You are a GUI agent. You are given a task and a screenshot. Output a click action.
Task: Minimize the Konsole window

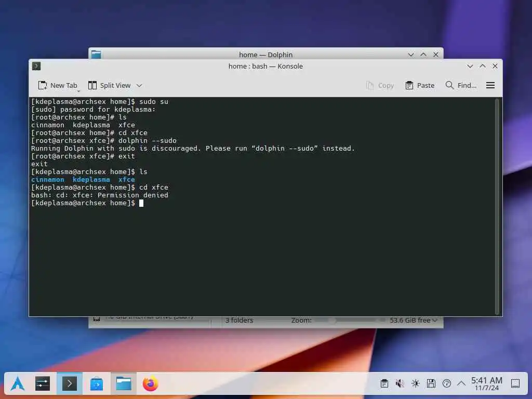tap(470, 66)
